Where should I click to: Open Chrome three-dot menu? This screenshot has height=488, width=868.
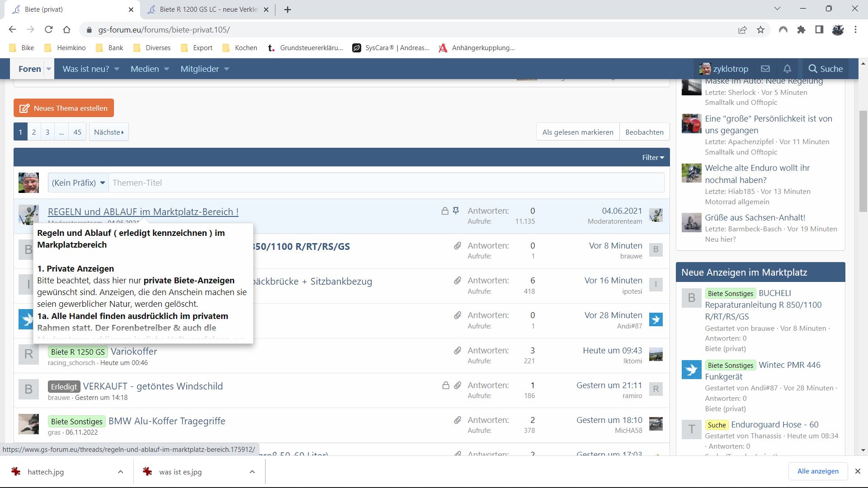(x=855, y=30)
